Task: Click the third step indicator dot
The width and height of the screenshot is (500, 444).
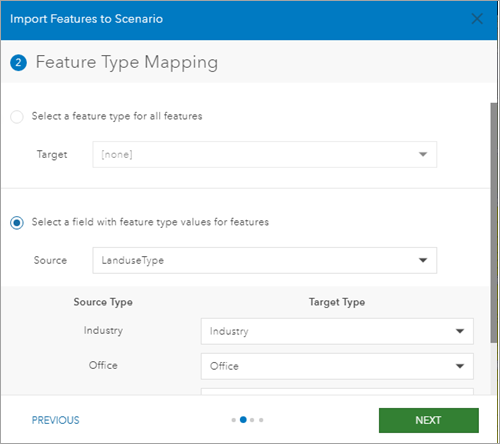Action: click(x=252, y=420)
